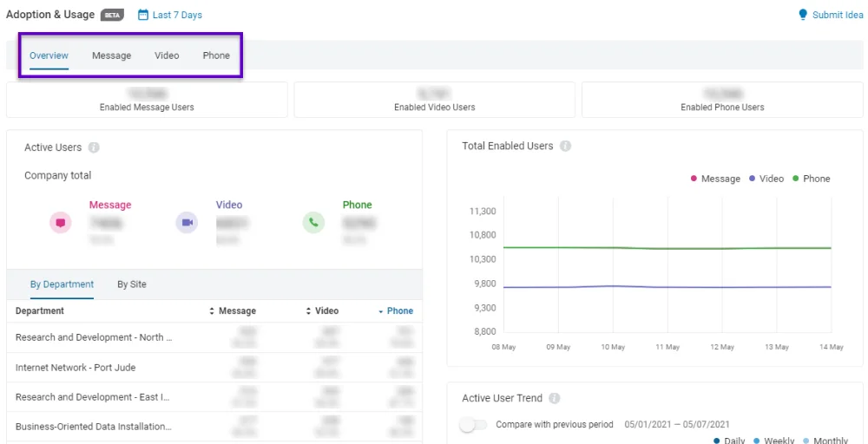Select Internet Network - Port Jude row
Screen dimensions: 868x444
214,367
